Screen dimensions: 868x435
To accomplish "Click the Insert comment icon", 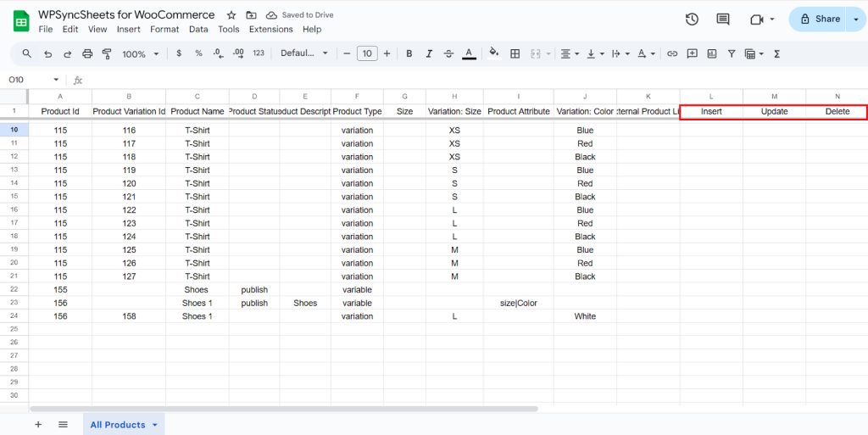I will (x=692, y=53).
